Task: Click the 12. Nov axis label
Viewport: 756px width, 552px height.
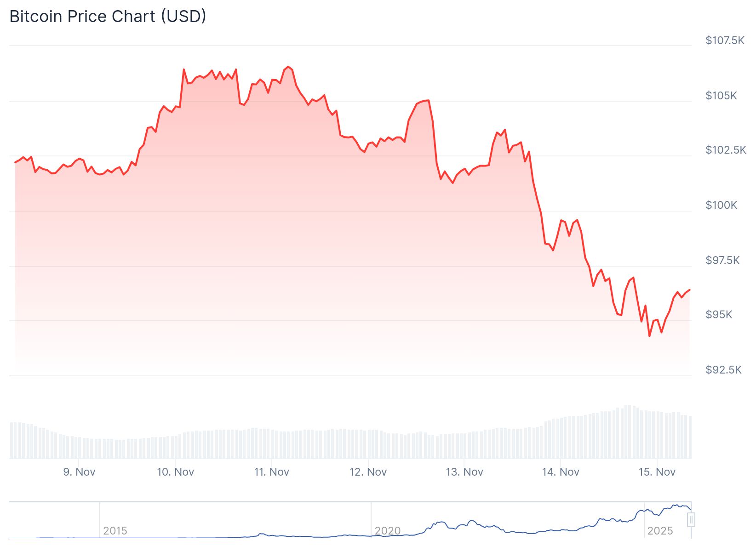Action: coord(368,472)
